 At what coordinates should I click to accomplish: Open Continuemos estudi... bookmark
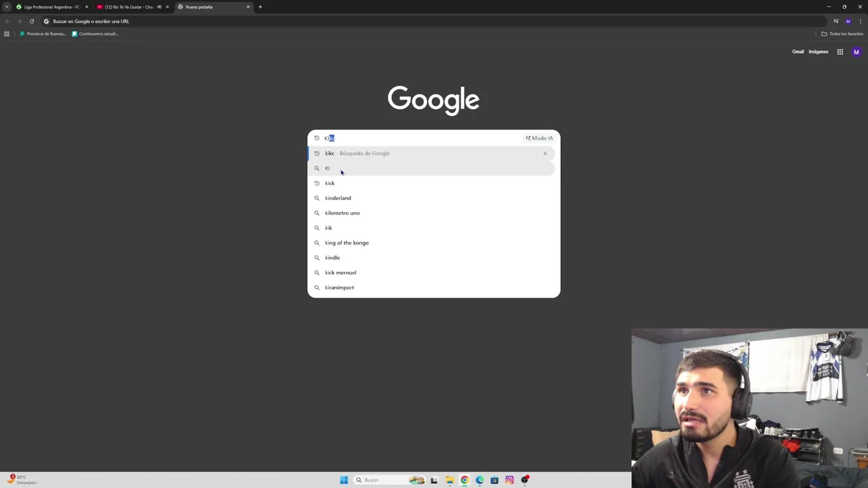95,34
